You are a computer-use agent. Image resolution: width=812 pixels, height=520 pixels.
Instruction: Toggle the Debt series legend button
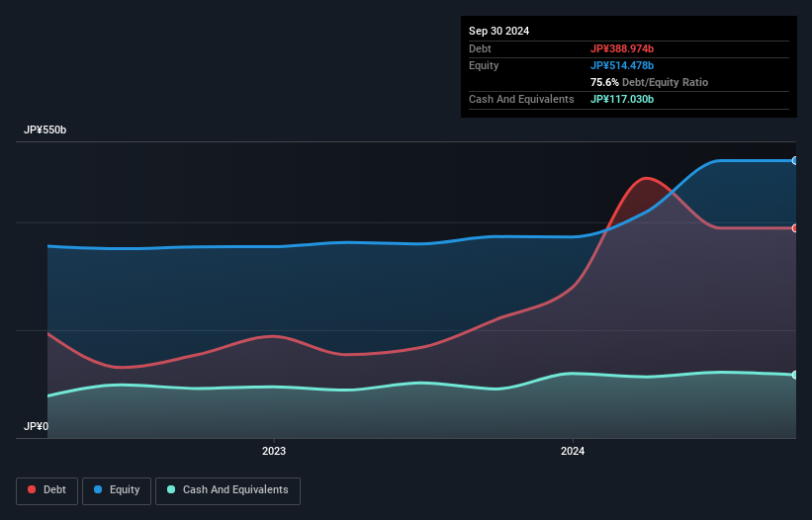coord(47,490)
